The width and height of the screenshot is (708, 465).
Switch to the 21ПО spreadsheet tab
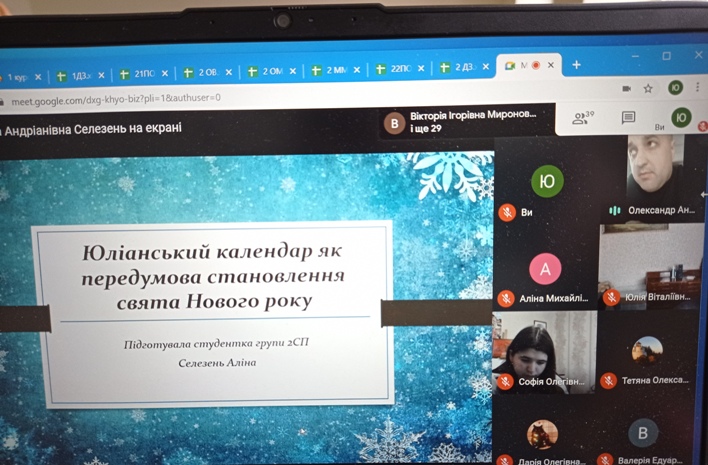click(144, 74)
